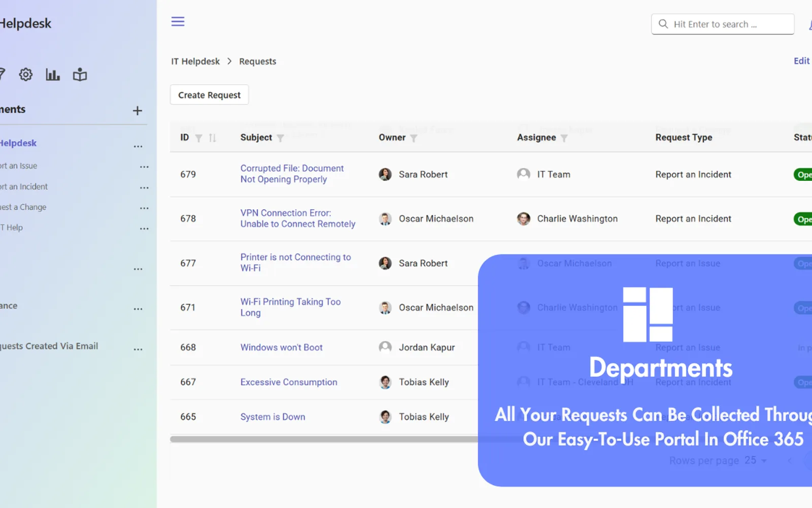The width and height of the screenshot is (812, 508).
Task: Open 'Corrupted File: Document Not Opening Properly' request
Action: 292,174
